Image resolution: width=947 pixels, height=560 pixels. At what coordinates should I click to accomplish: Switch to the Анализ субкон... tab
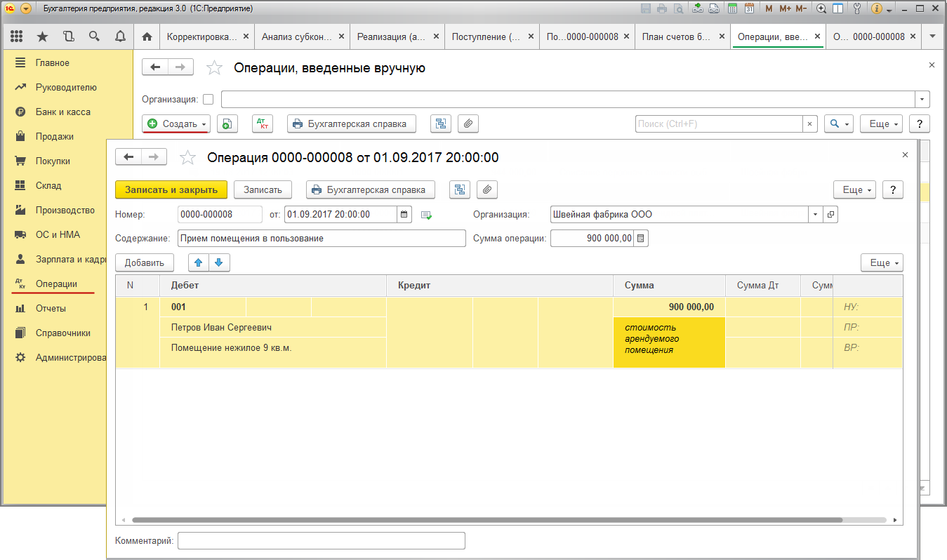click(x=301, y=36)
